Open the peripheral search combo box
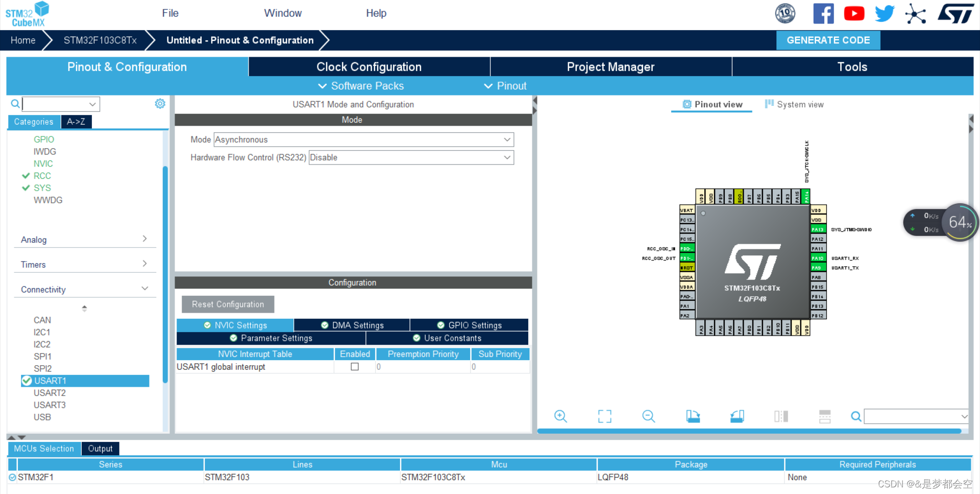 click(x=61, y=104)
